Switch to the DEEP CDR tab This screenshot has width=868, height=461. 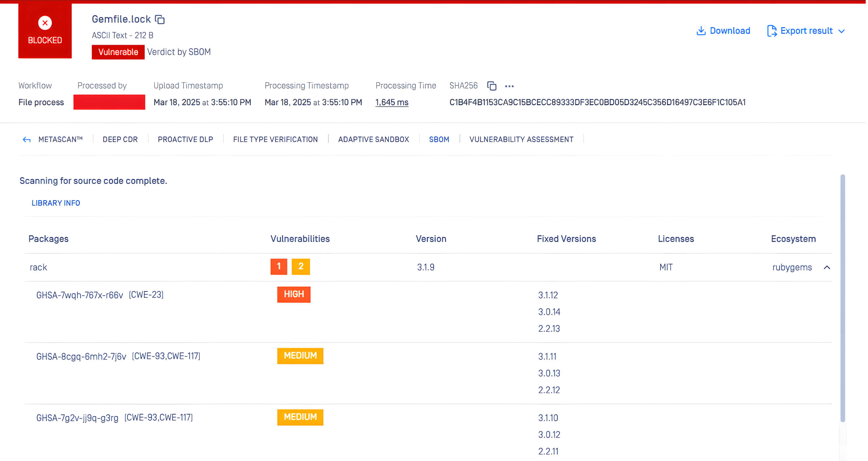click(x=120, y=139)
